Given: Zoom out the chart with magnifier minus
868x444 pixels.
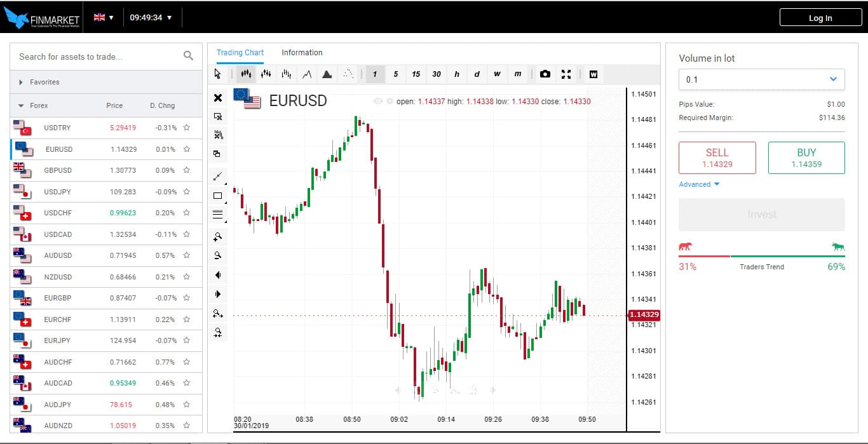Looking at the screenshot, I should (218, 256).
